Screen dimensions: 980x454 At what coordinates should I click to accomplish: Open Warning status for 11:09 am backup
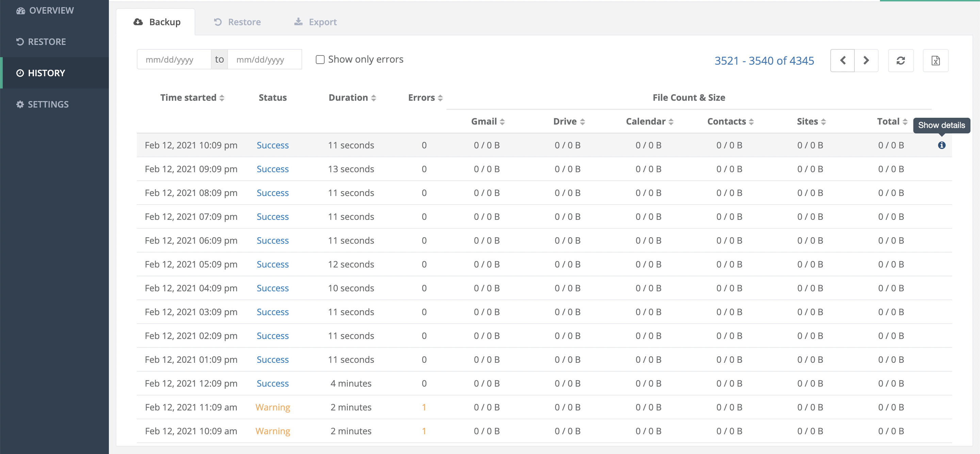[x=272, y=407]
